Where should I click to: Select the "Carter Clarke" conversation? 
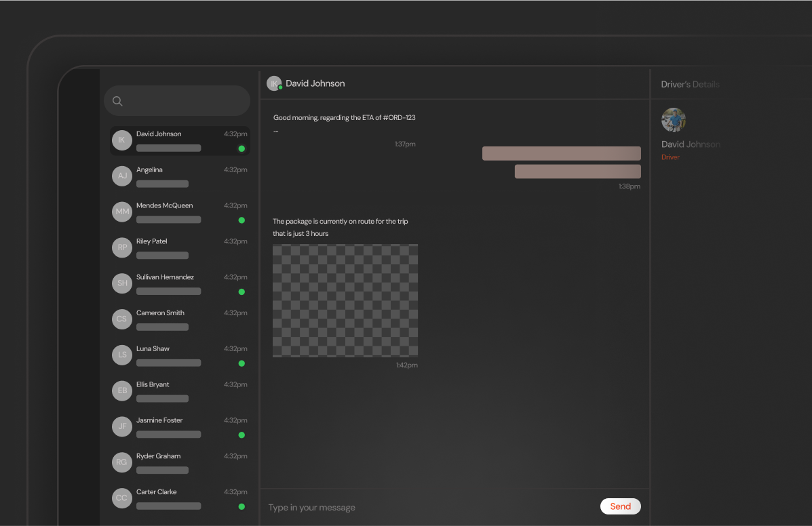(x=157, y=492)
